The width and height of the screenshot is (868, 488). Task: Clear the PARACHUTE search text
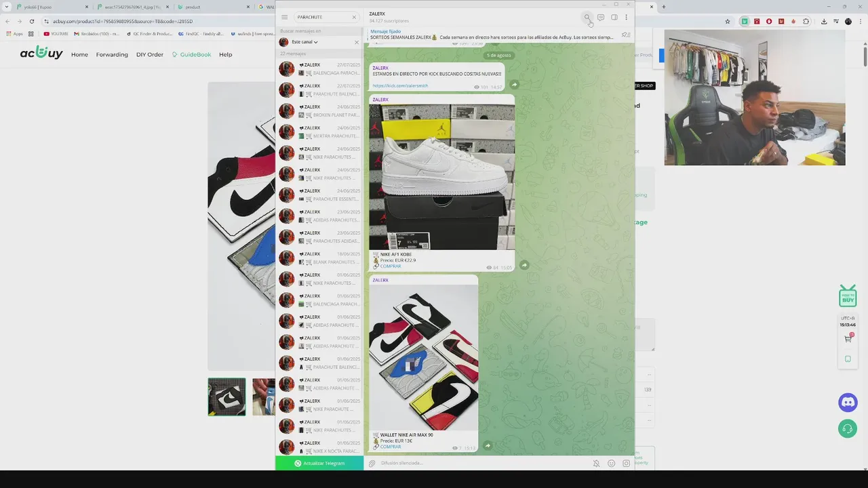pos(354,17)
